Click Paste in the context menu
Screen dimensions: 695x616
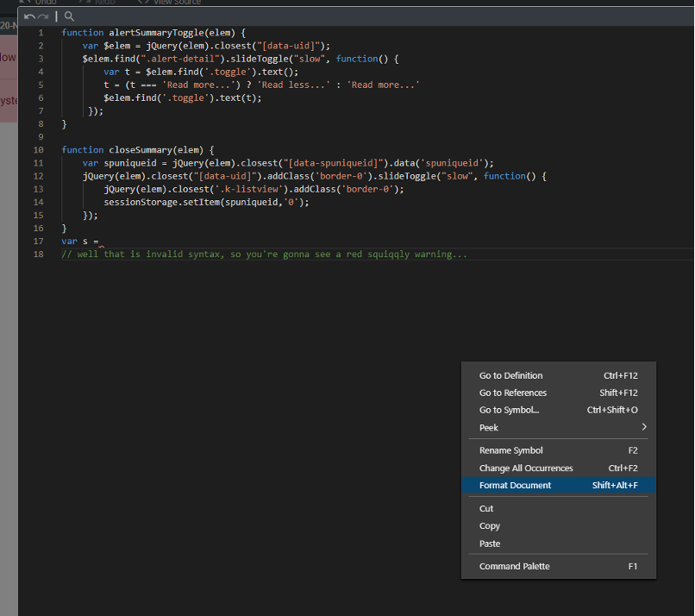489,544
